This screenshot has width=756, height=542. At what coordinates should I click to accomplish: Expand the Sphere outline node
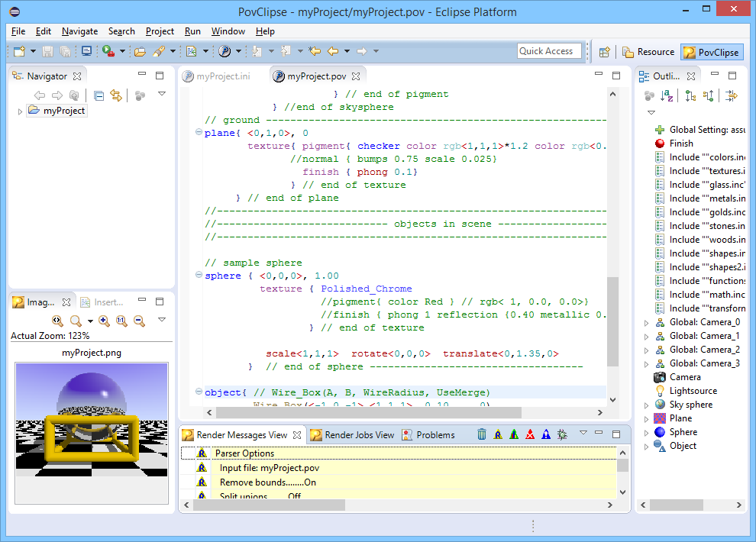(647, 433)
